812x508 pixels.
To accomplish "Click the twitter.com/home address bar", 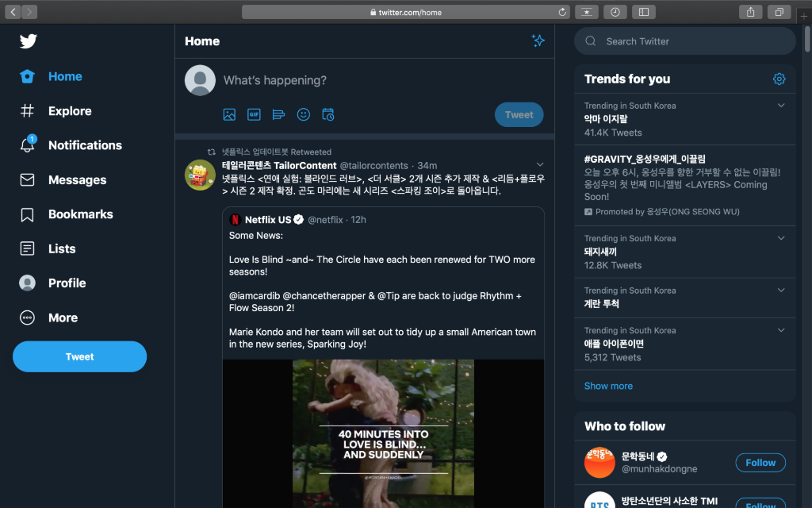I will click(405, 12).
